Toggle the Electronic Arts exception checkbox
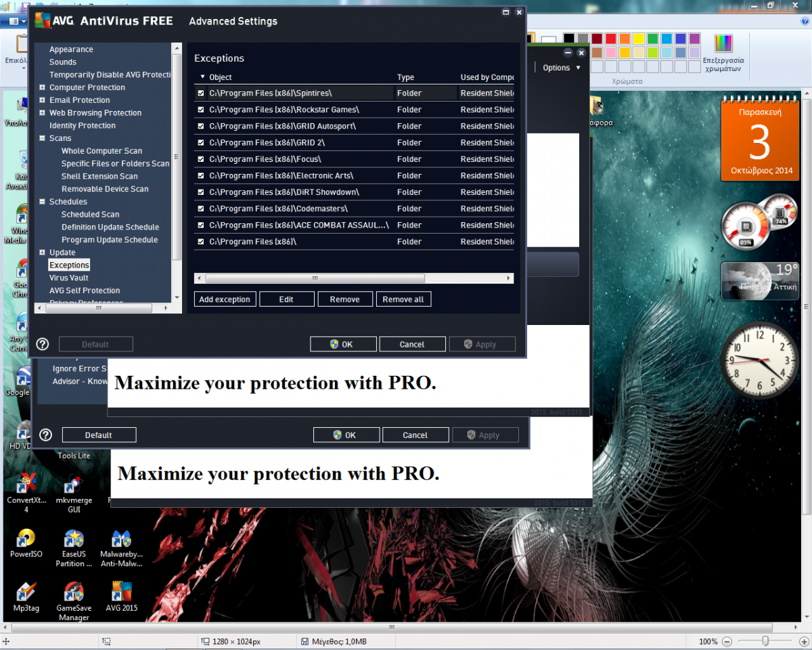812x650 pixels. point(201,175)
